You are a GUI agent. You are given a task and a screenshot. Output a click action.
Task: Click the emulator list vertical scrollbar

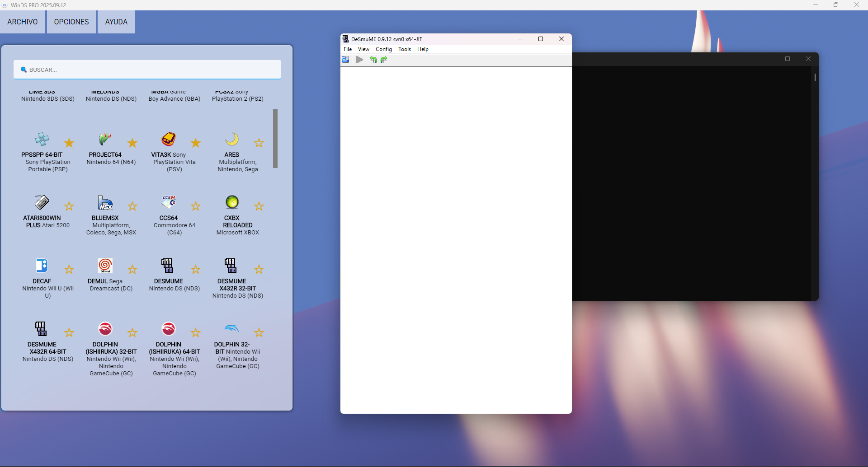tap(275, 139)
